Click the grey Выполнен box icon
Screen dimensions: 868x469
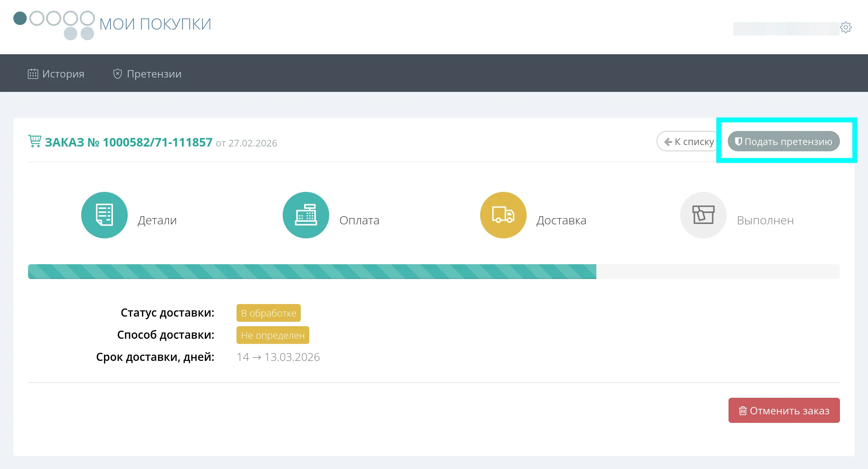click(x=703, y=215)
